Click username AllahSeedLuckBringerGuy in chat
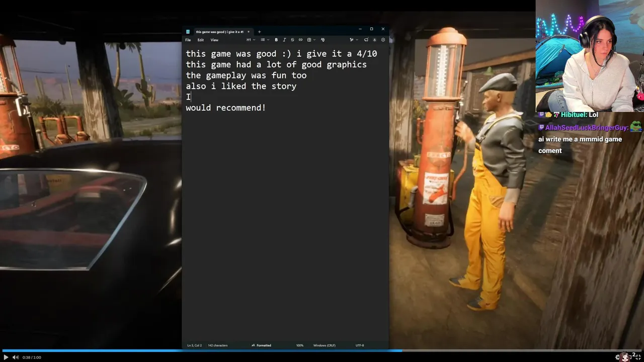 click(x=586, y=128)
